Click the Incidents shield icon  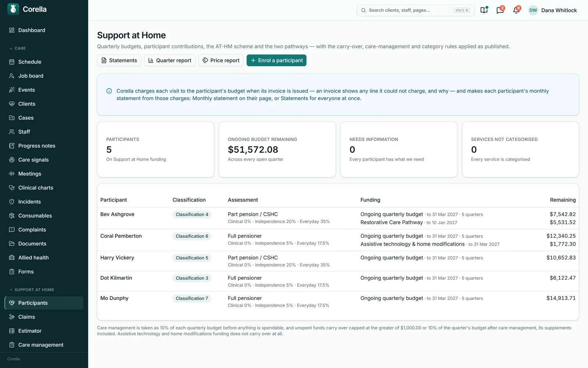click(12, 202)
